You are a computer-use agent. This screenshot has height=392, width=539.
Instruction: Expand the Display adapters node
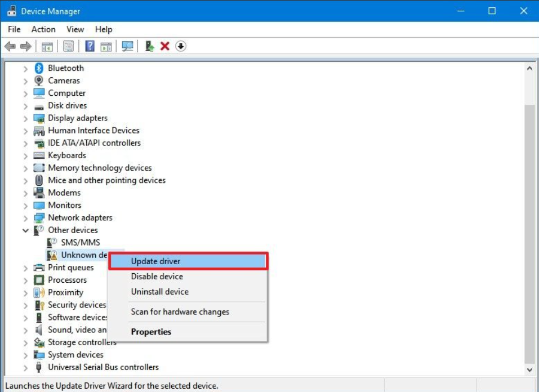tap(25, 118)
